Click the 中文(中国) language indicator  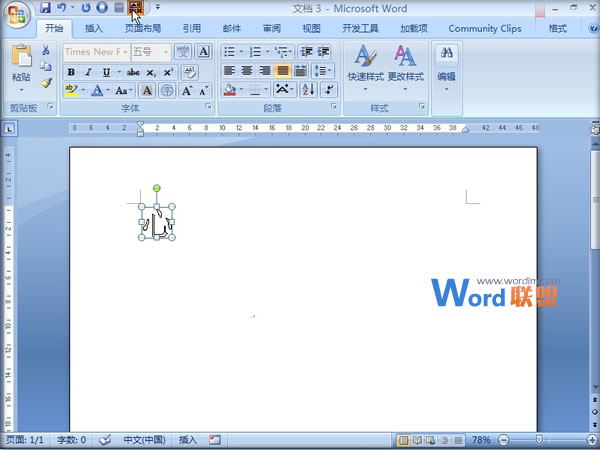coord(144,440)
